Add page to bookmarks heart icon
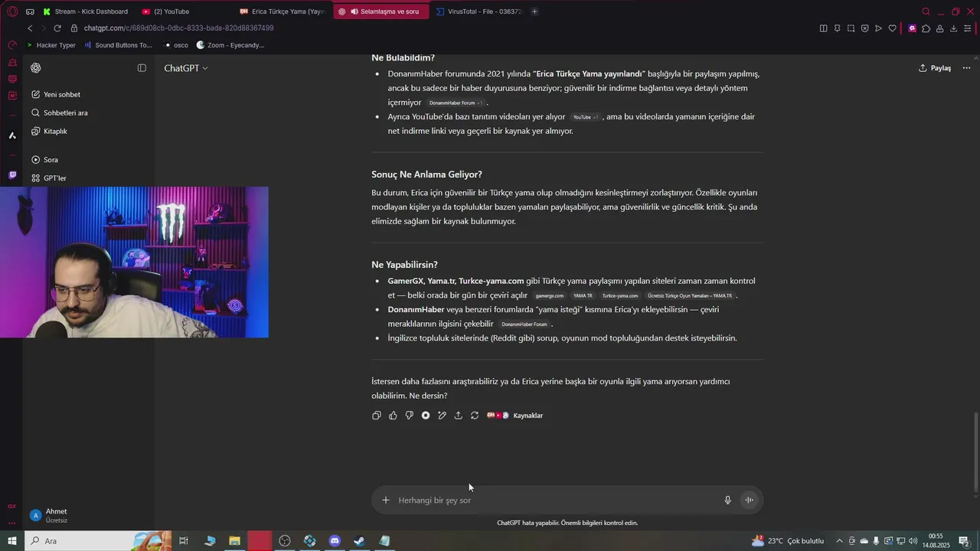This screenshot has height=551, width=980. click(892, 28)
